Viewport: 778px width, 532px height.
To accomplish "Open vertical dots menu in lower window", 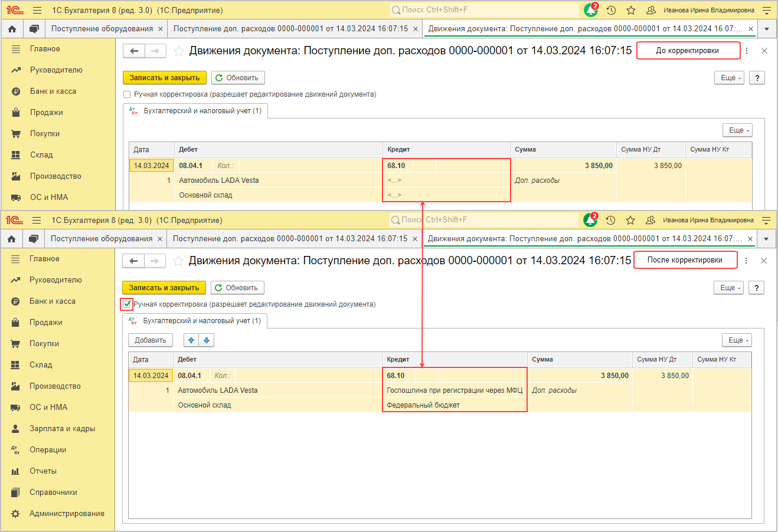I will pyautogui.click(x=746, y=261).
